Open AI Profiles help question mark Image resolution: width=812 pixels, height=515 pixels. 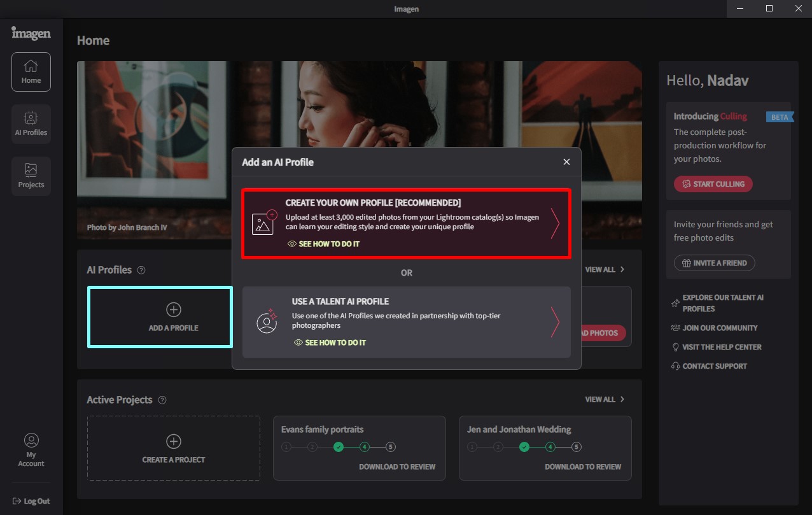[x=141, y=270]
